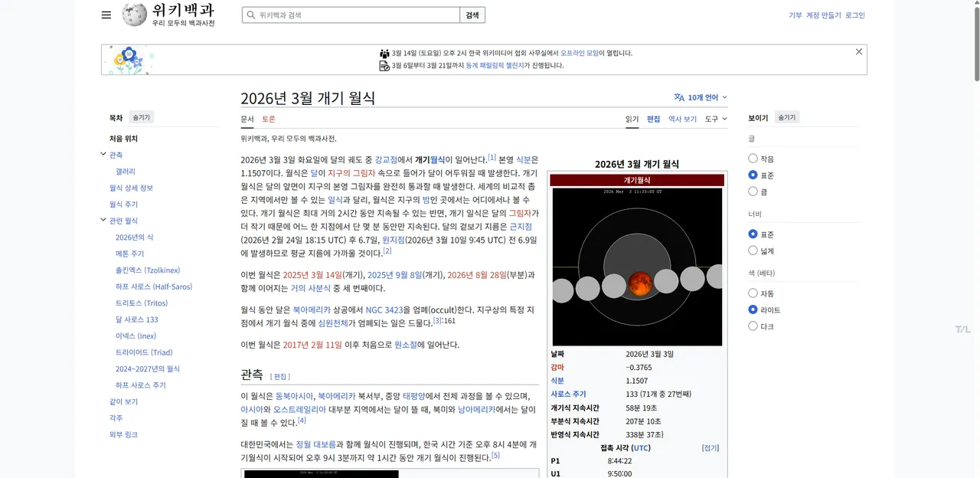Click the 계정 만들기 link
Viewport: 980px width, 478px height.
click(823, 15)
